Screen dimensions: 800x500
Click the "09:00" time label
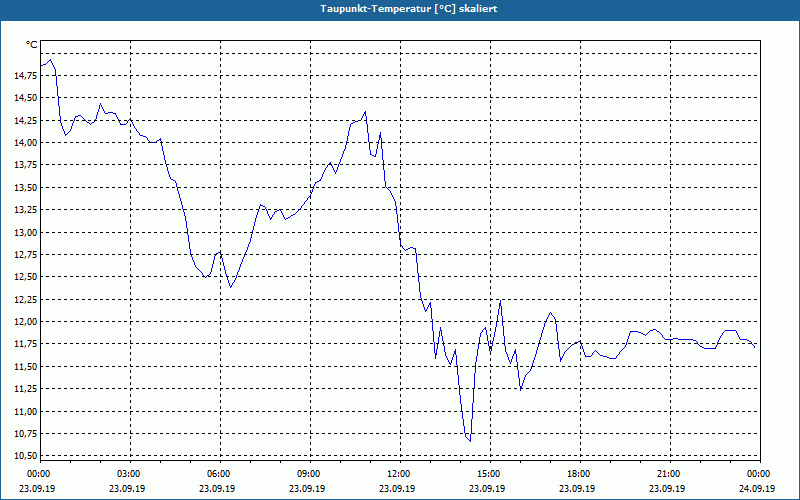pos(310,474)
